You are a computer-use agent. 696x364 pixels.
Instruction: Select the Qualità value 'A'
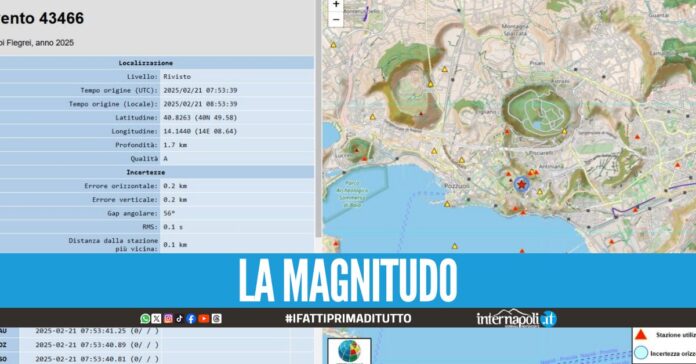(166, 158)
